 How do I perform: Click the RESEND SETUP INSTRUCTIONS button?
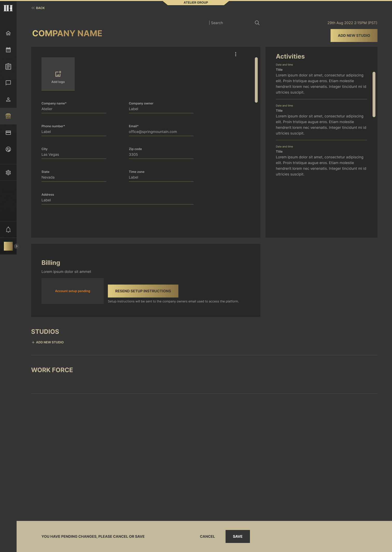point(143,291)
